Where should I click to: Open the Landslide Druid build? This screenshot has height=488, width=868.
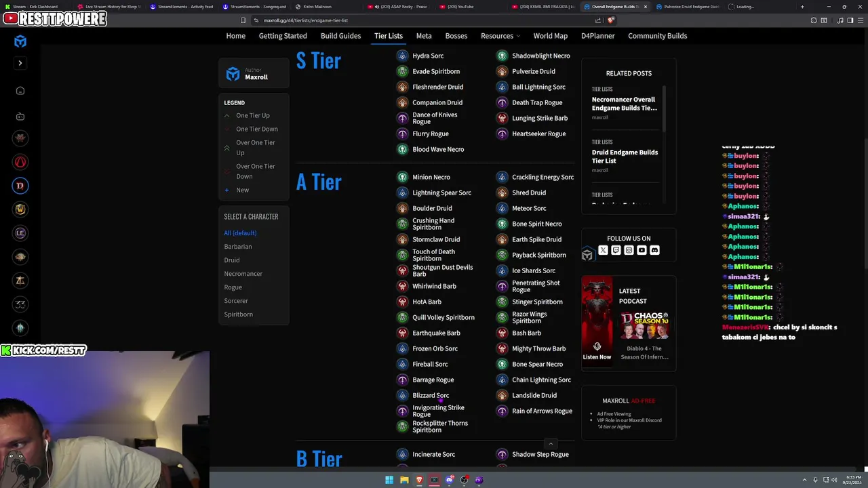(534, 395)
